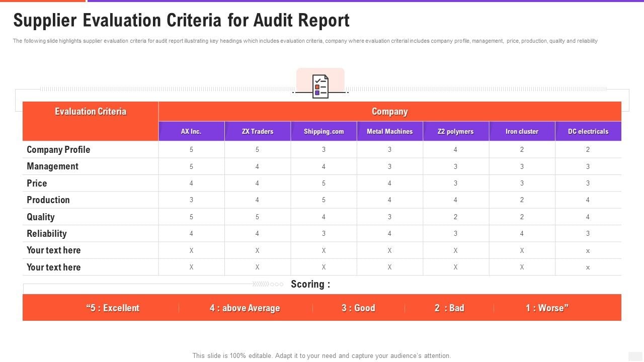Screen dimensions: 644x362
Task: Click the checklist document icon above the table
Action: tap(321, 86)
